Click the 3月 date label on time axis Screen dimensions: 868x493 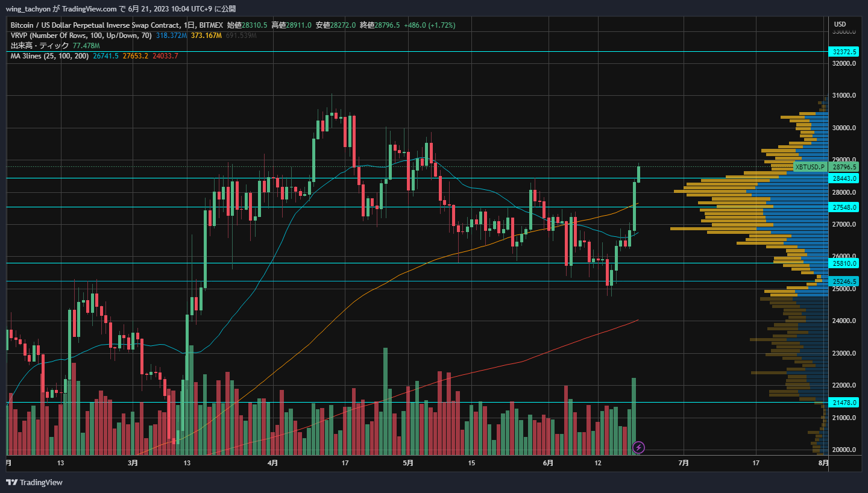(x=133, y=463)
